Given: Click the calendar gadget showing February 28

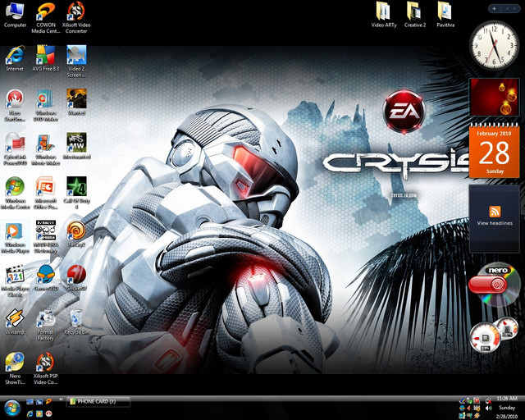Looking at the screenshot, I should (494, 150).
